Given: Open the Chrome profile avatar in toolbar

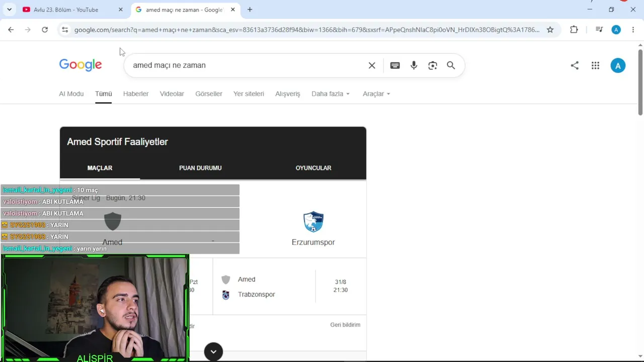Looking at the screenshot, I should 616,30.
